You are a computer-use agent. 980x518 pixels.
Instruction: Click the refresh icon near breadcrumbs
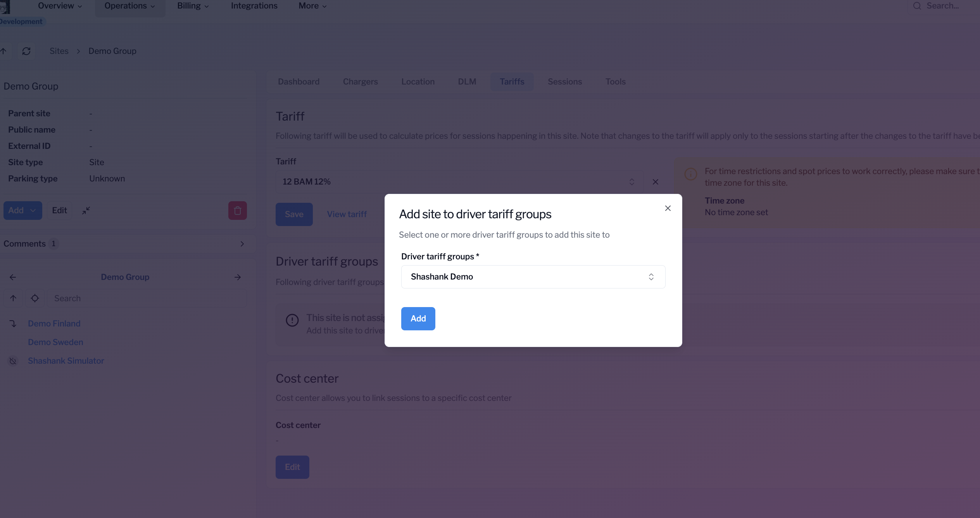pos(26,51)
